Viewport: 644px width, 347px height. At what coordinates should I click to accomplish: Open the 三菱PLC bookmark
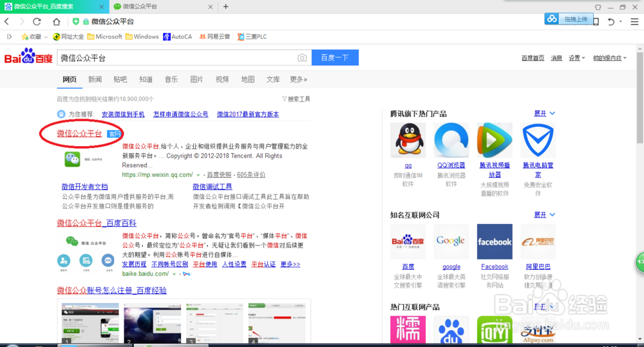click(252, 37)
